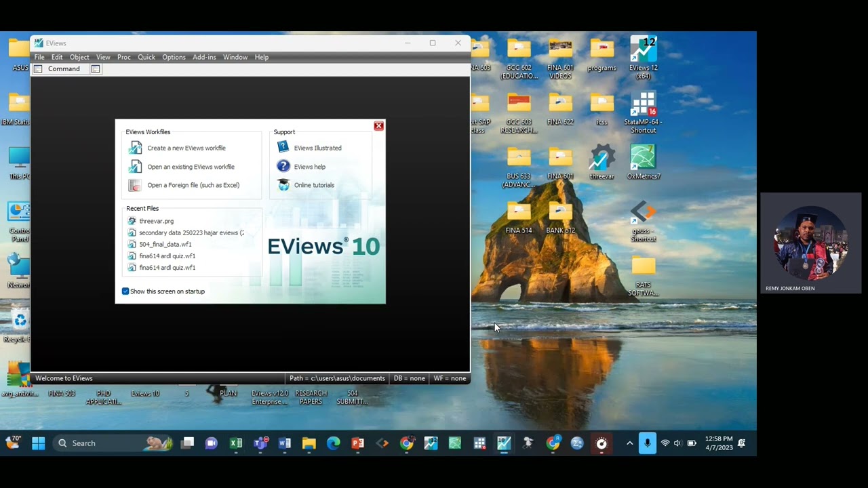Viewport: 868px width, 488px height.
Task: Click the Welcome to EViews status text
Action: (64, 378)
